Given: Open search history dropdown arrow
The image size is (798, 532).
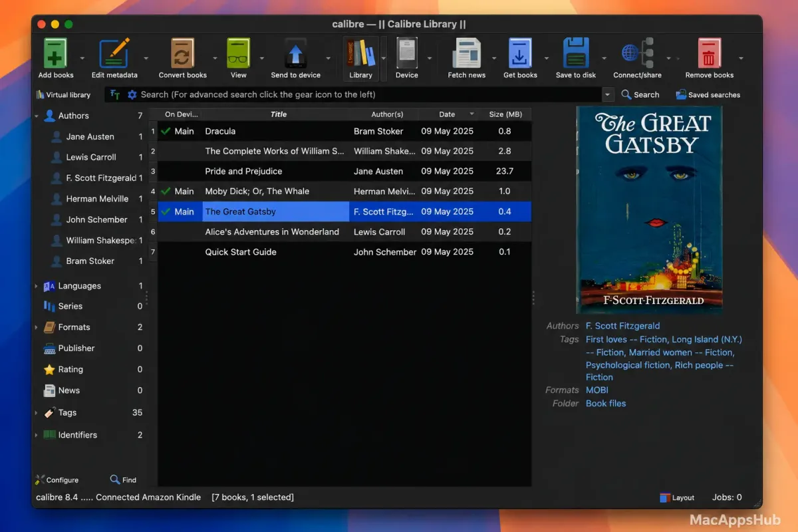Looking at the screenshot, I should point(608,94).
